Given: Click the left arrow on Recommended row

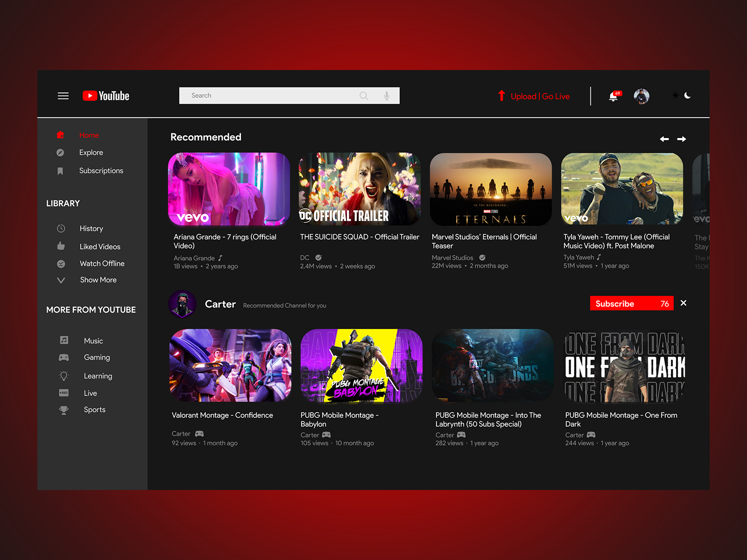Looking at the screenshot, I should click(664, 139).
